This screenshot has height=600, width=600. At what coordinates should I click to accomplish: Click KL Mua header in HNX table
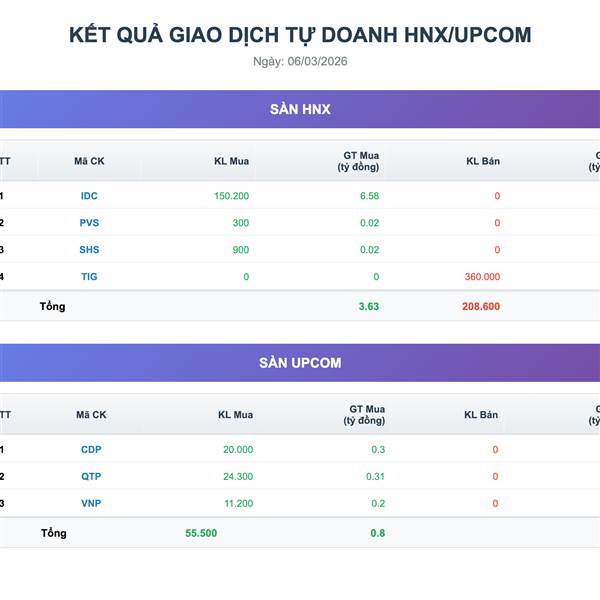[x=232, y=161]
